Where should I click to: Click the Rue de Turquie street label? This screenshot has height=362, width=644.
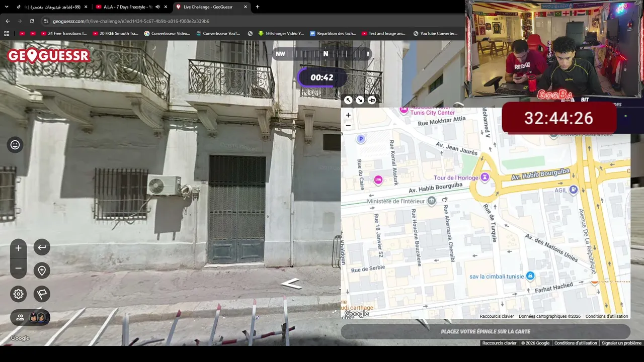coord(490,223)
